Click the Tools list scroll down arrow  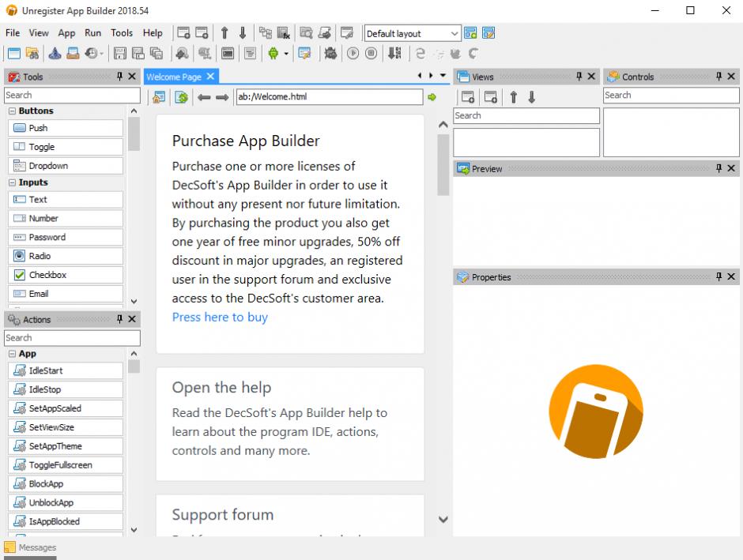click(134, 301)
